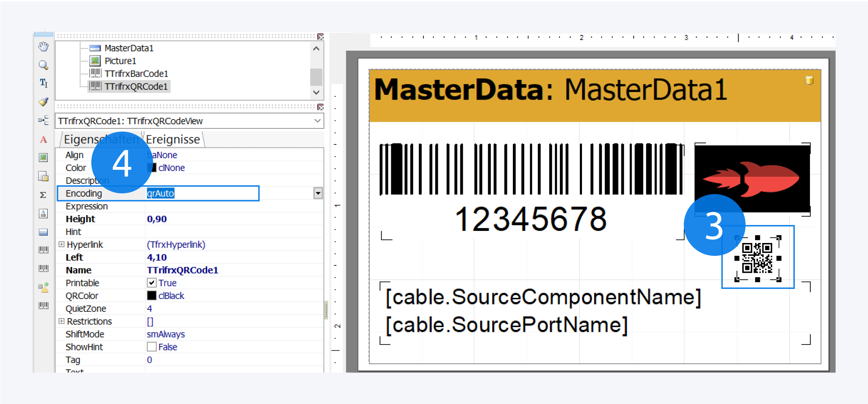Insert a Picture object from toolbar

pos(43,158)
